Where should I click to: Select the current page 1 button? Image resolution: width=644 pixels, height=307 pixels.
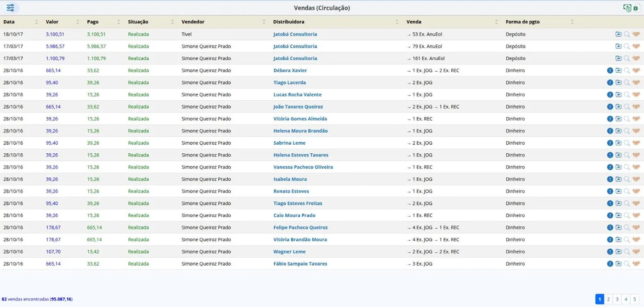pos(599,299)
